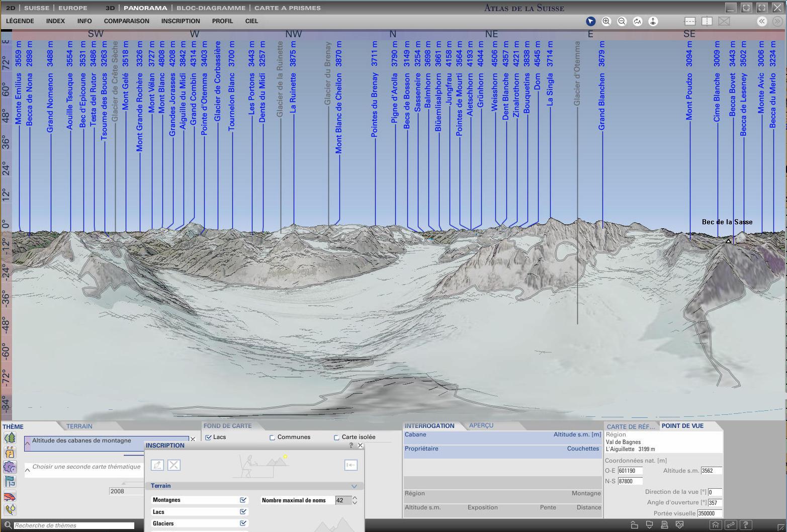787x532 pixels.
Task: Increase the maximum number of names
Action: 355,498
